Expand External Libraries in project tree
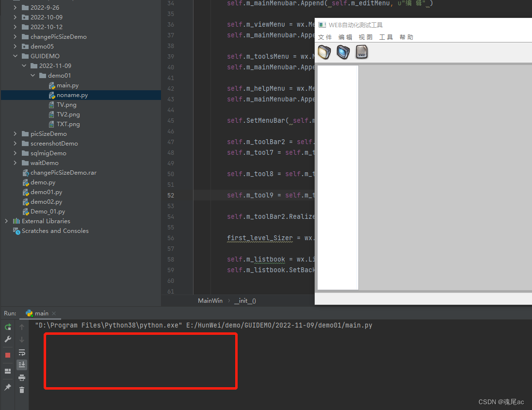 click(x=6, y=221)
